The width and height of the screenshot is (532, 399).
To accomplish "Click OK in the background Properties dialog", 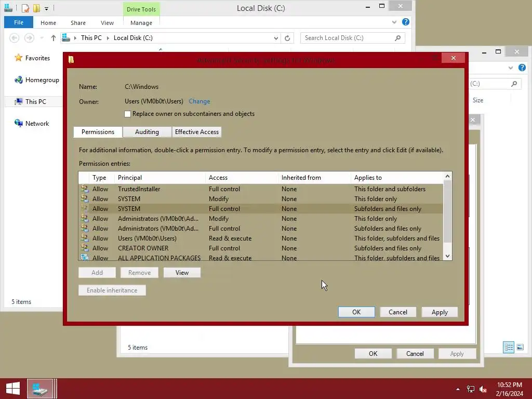I will 373,353.
